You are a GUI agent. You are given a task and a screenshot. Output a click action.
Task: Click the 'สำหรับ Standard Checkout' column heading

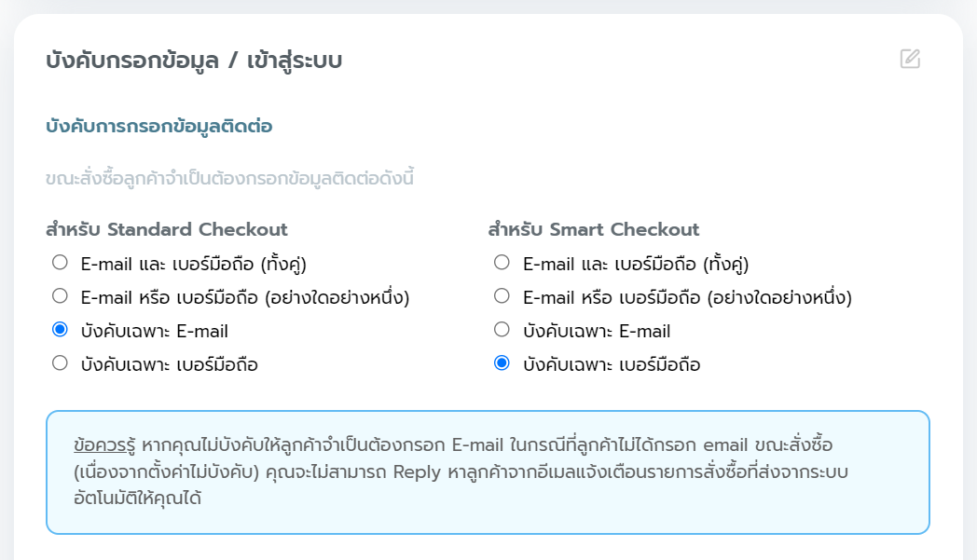click(166, 229)
